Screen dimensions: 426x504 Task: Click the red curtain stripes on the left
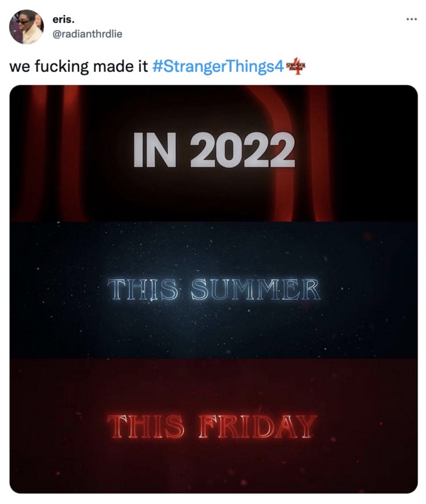point(47,153)
